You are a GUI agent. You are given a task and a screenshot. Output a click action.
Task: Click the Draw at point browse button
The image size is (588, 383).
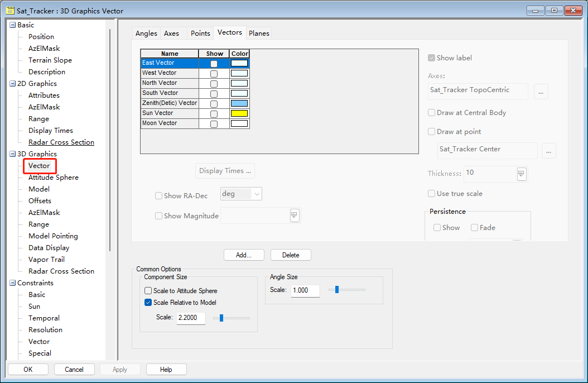[548, 151]
